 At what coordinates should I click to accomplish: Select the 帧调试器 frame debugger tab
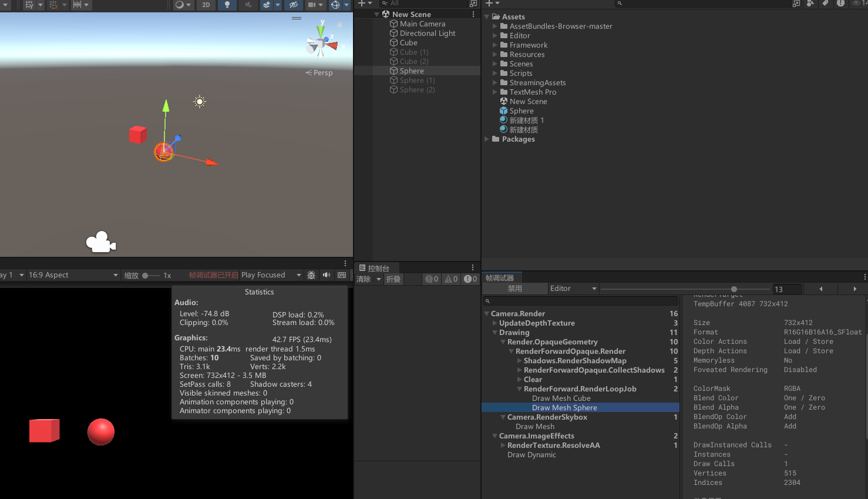tap(500, 278)
